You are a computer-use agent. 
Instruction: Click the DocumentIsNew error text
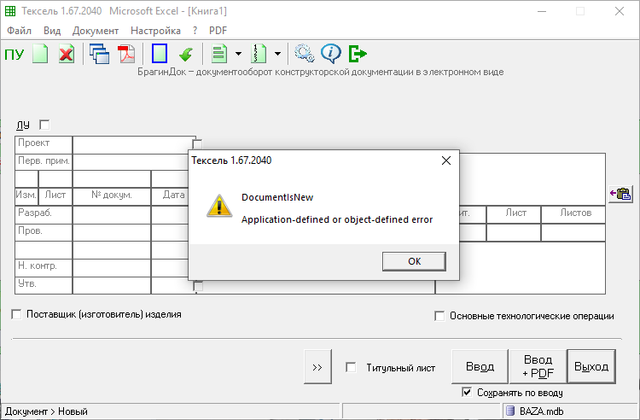[x=277, y=198]
